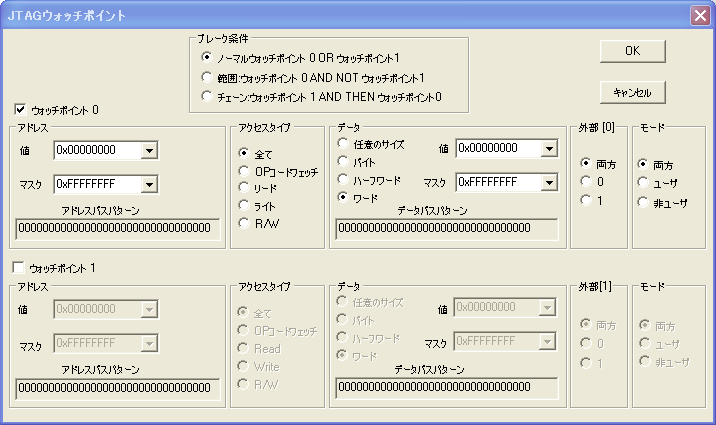Select 全て access type for watchpoint 0
Screen dimensions: 716x425
click(x=244, y=153)
